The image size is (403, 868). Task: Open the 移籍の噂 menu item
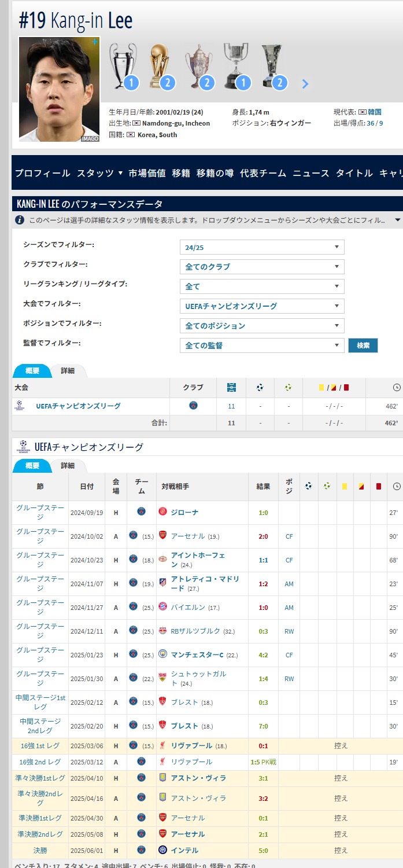point(215,173)
